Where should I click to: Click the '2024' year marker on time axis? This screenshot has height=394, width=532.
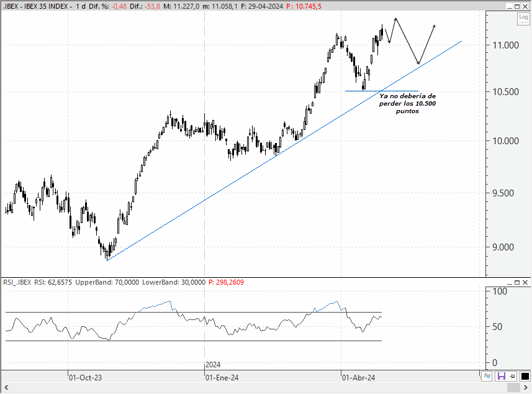tap(213, 365)
